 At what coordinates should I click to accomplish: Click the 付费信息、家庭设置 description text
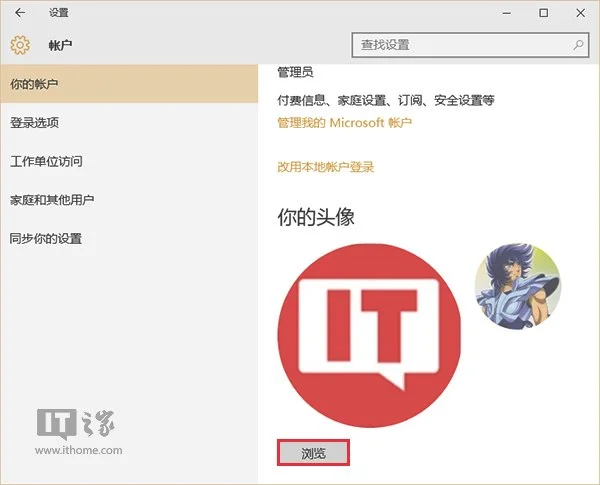[x=386, y=101]
